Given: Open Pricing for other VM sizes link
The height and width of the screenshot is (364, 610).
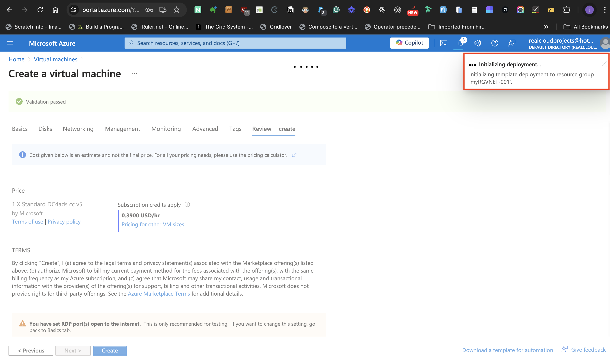Looking at the screenshot, I should pos(153,224).
